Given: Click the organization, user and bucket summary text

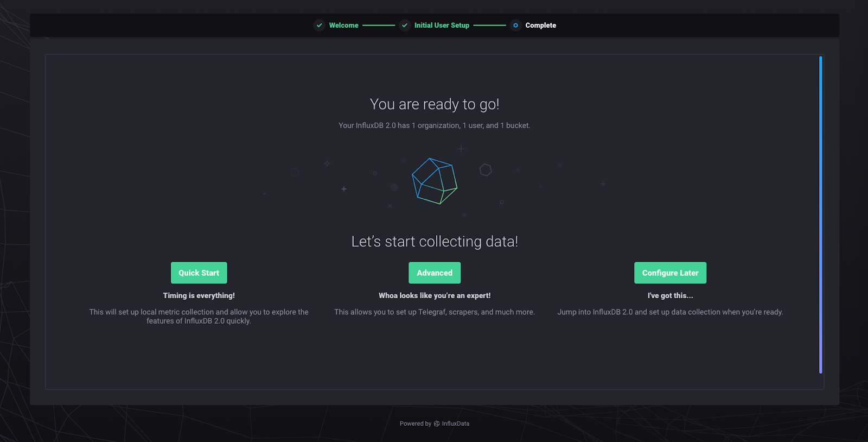Looking at the screenshot, I should click(x=435, y=125).
